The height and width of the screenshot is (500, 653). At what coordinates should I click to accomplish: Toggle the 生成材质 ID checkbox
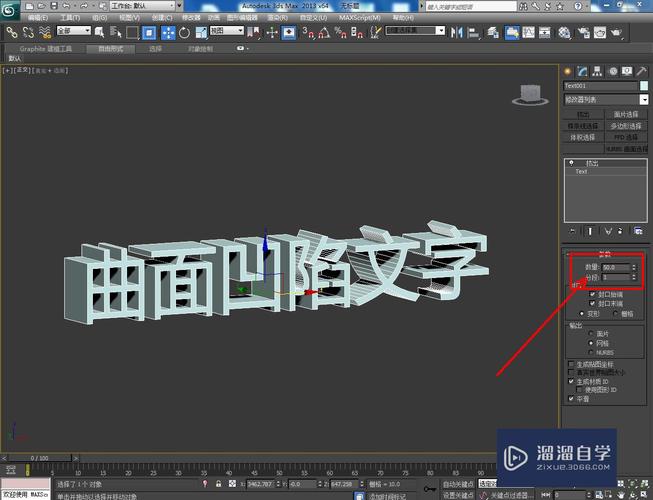pos(571,381)
